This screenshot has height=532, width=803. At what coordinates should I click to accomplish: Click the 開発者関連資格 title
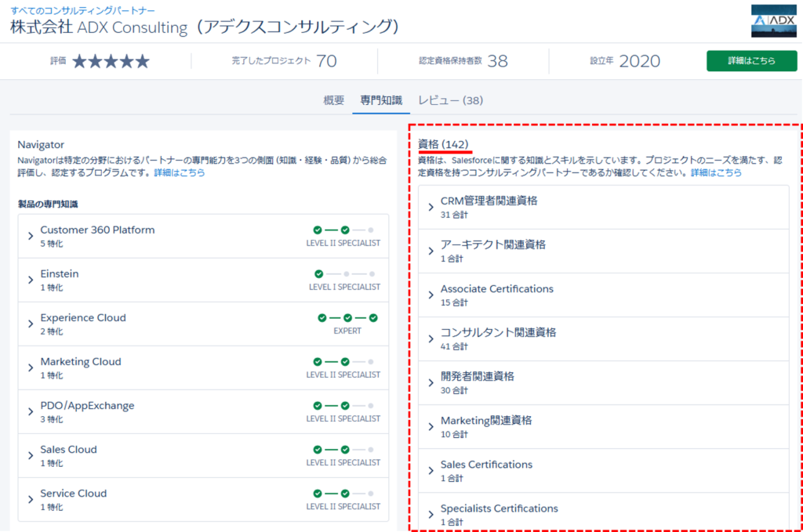pos(478,377)
